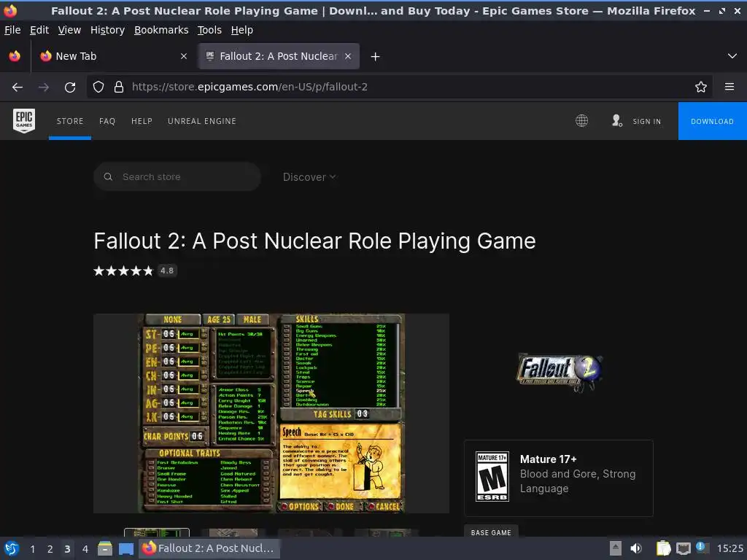Click the game title heading
The width and height of the screenshot is (747, 560).
point(315,241)
